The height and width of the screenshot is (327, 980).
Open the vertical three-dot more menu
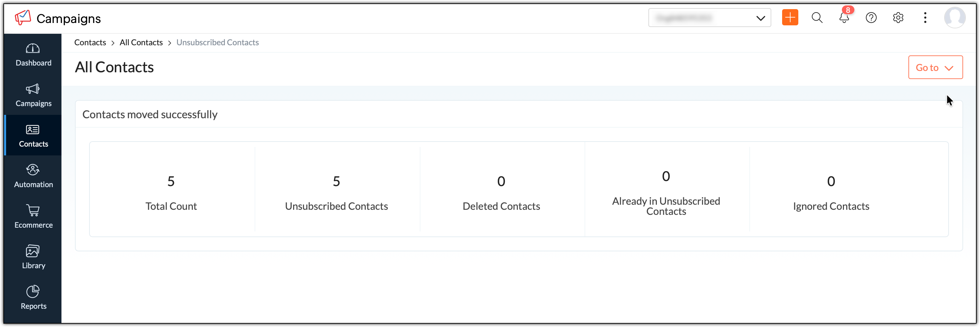pos(925,18)
